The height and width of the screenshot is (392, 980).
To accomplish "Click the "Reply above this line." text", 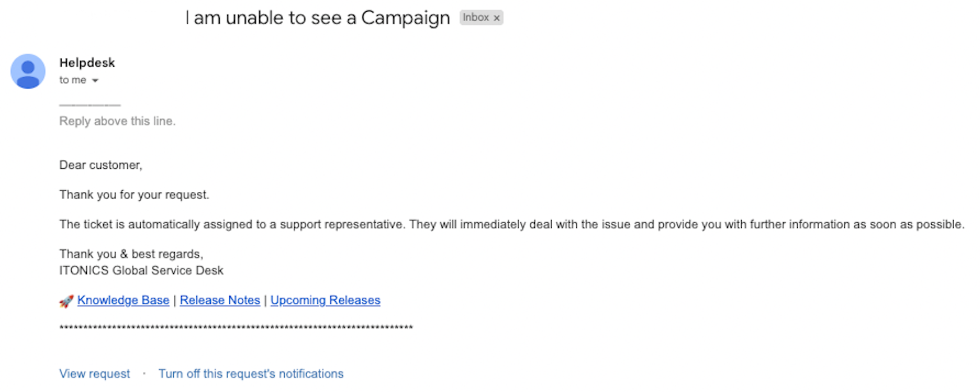I will coord(117,121).
